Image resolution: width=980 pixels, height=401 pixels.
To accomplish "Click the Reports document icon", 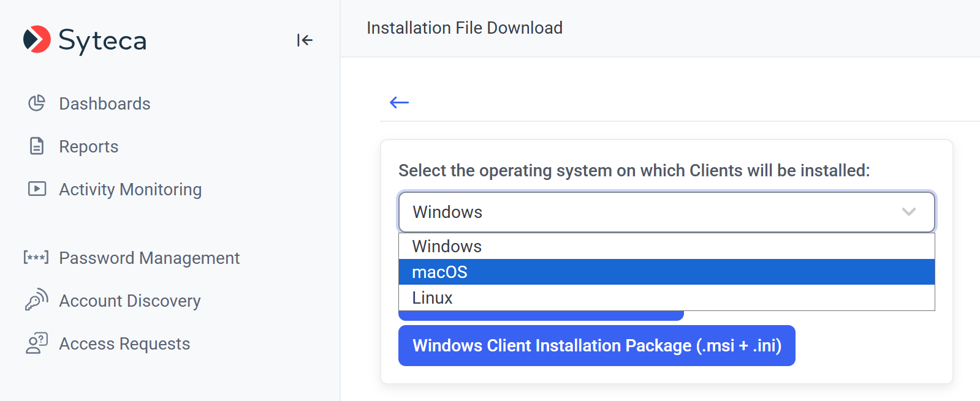I will point(37,146).
